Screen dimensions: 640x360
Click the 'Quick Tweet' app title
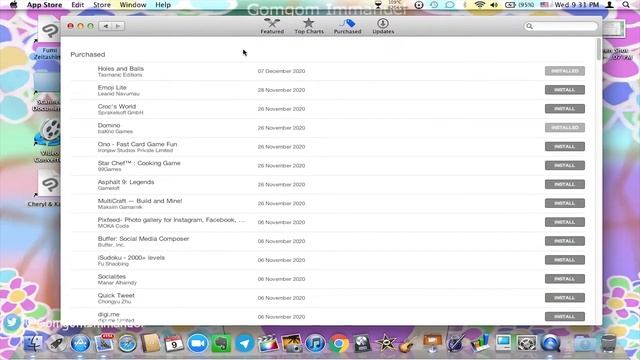click(x=116, y=296)
